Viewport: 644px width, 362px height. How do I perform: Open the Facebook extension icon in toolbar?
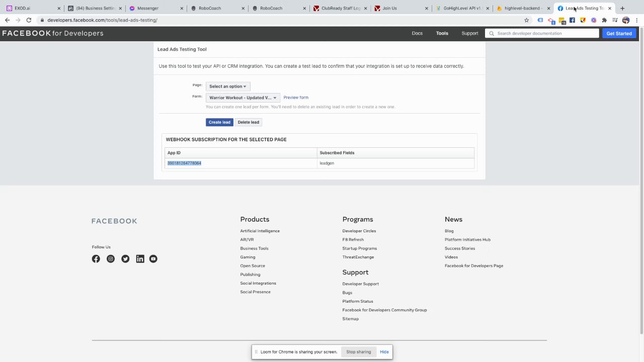(x=572, y=20)
